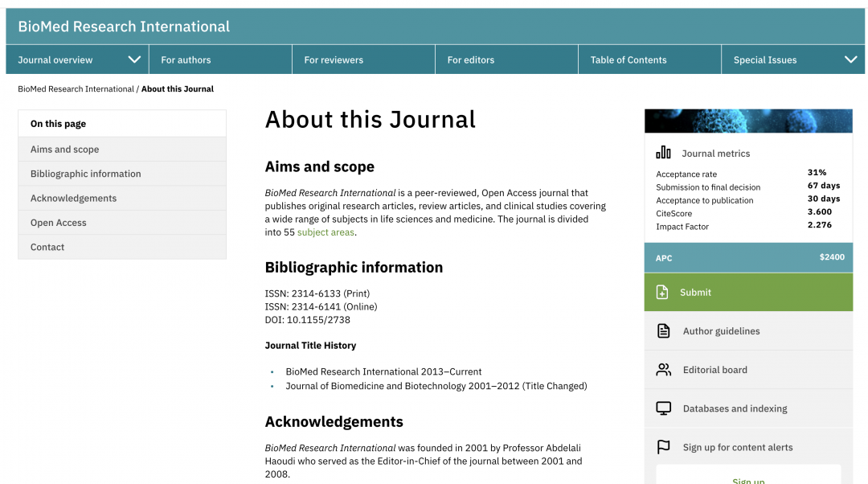Jump to Open Access section
This screenshot has width=868, height=484.
tap(122, 222)
